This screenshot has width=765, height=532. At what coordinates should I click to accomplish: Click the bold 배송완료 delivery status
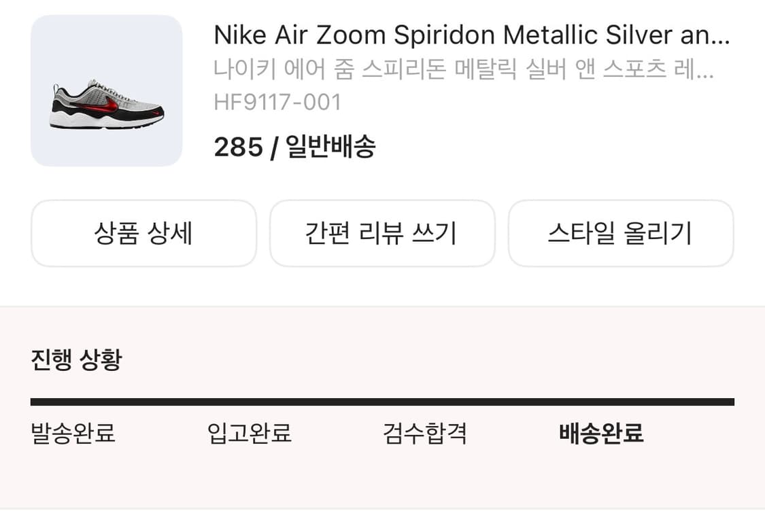[602, 433]
